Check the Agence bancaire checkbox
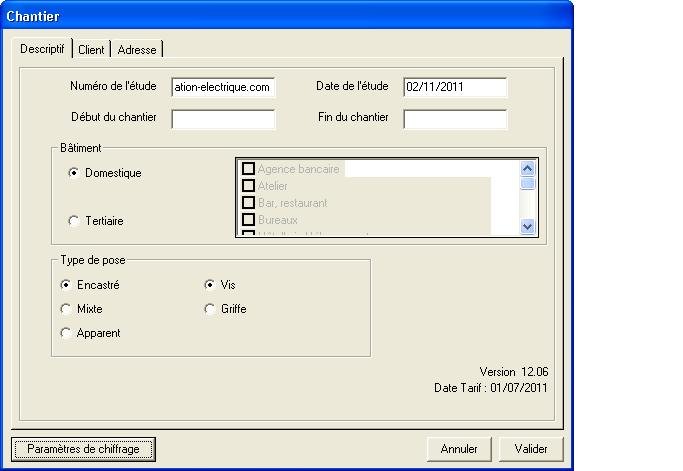The image size is (683, 471). click(248, 169)
